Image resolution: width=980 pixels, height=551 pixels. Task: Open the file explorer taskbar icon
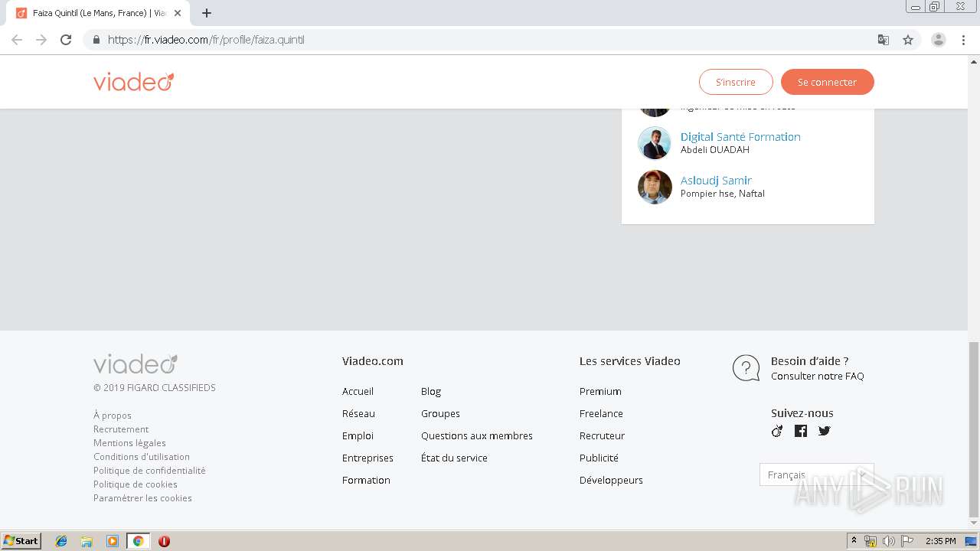pyautogui.click(x=87, y=541)
